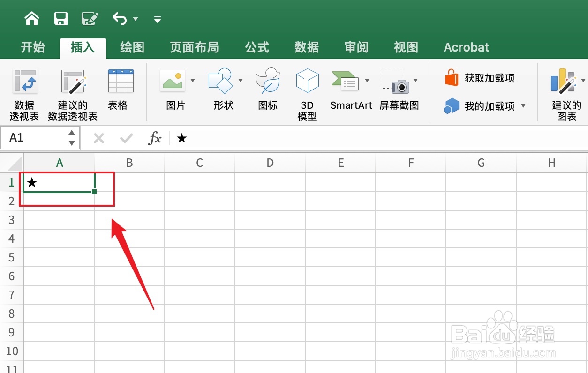Click the Name Box stepper arrows

(72, 138)
